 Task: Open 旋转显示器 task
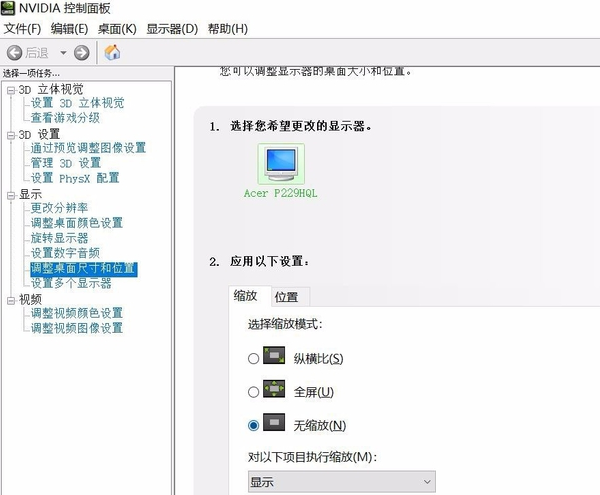tap(59, 238)
